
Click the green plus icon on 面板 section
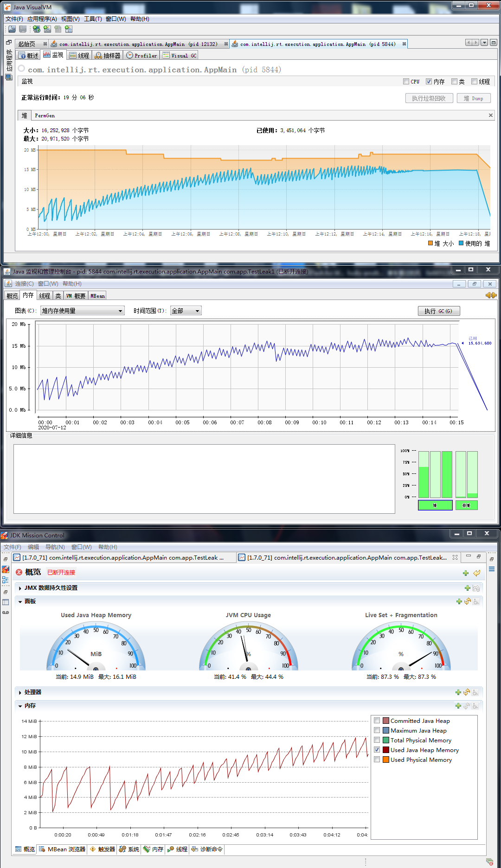pos(459,601)
